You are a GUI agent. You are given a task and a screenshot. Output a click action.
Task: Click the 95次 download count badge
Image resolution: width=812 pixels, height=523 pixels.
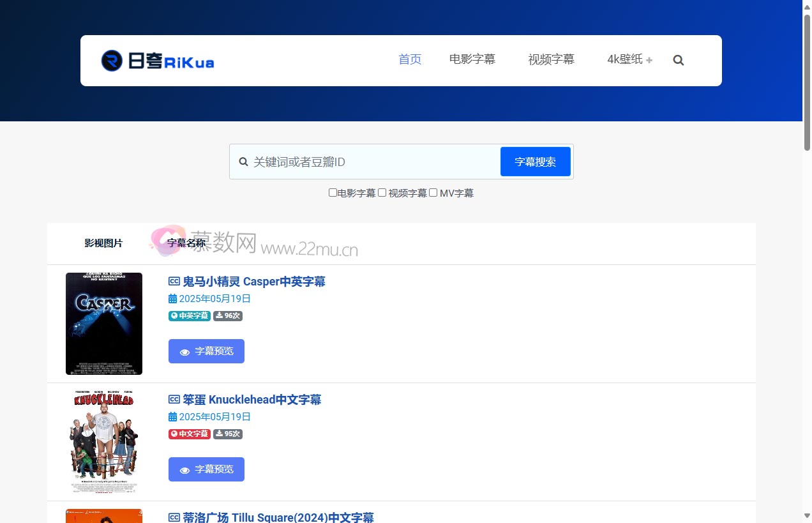click(x=228, y=434)
